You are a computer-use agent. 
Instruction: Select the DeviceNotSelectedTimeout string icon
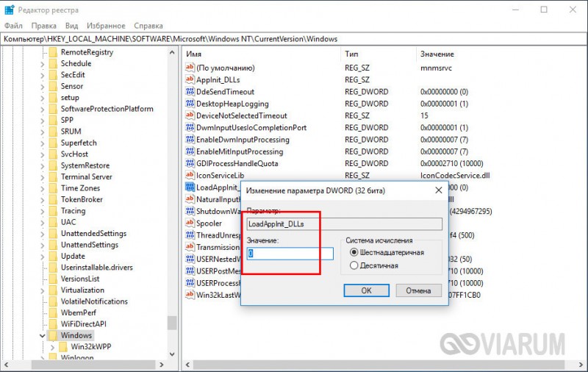pos(190,115)
